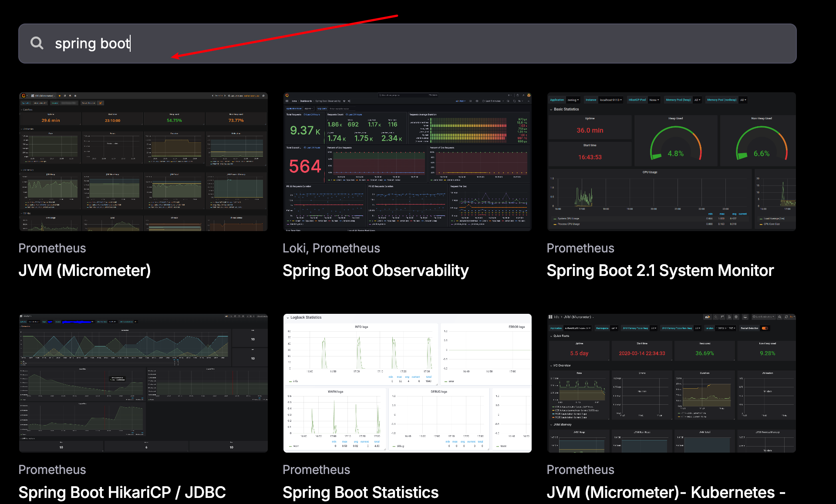The image size is (836, 504).
Task: Click the magnifying glass search icon
Action: [x=37, y=43]
